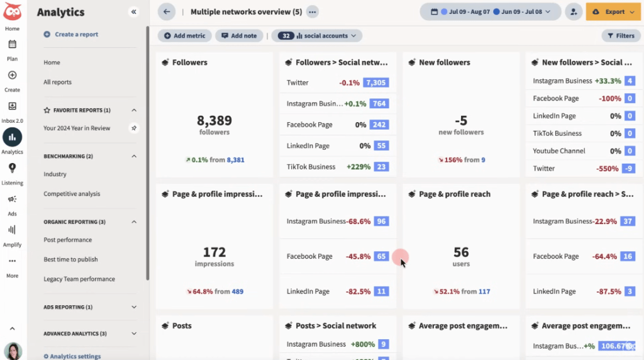This screenshot has width=644, height=360.
Task: Click the pin icon beside Your 2024 Year in Review
Action: click(x=134, y=128)
